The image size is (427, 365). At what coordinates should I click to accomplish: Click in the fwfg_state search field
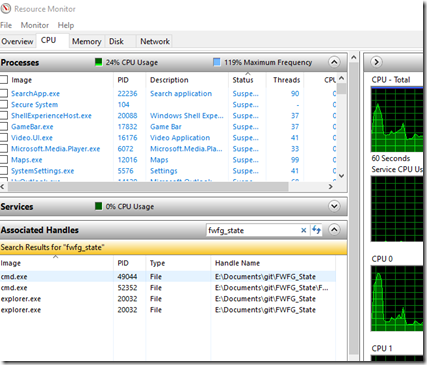(253, 230)
